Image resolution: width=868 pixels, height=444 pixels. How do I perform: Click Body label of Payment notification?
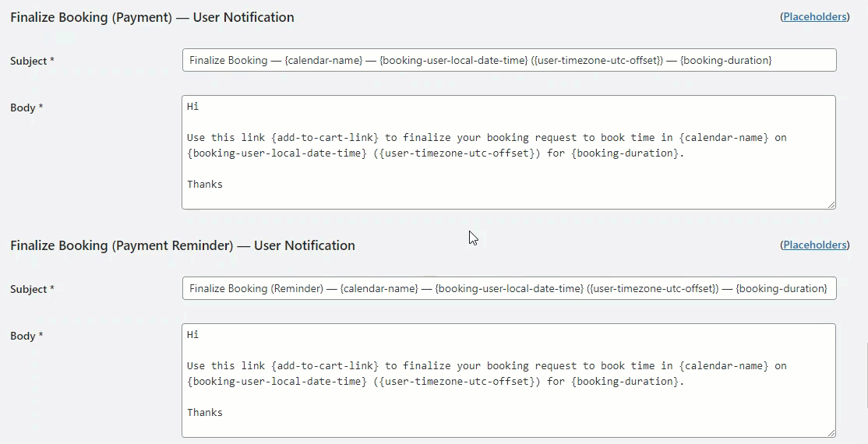point(26,107)
